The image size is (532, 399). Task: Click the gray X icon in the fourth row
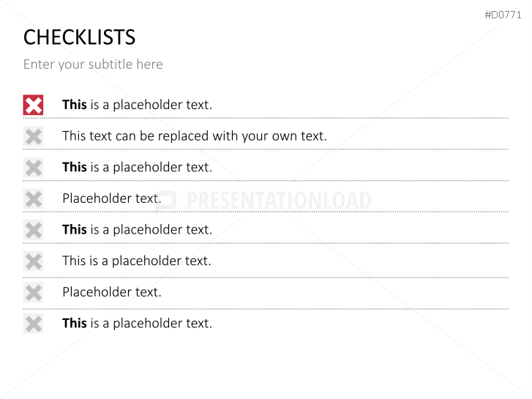(x=33, y=198)
